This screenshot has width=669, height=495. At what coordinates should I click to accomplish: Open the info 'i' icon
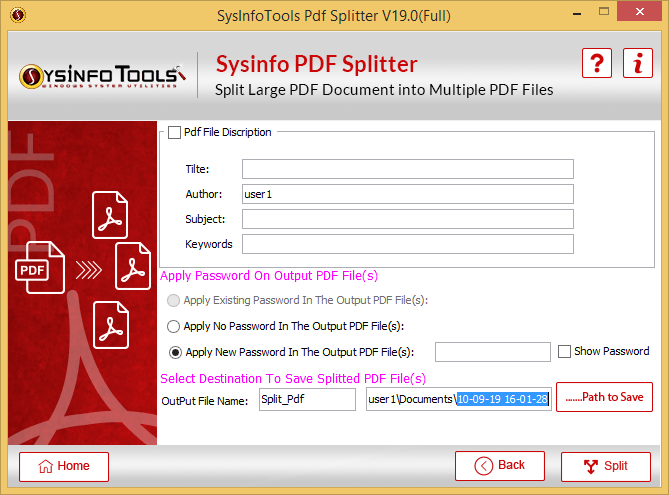click(x=637, y=63)
